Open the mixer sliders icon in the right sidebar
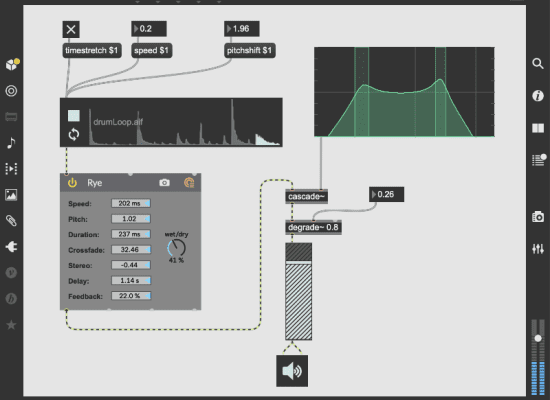The height and width of the screenshot is (400, 550). point(538,249)
